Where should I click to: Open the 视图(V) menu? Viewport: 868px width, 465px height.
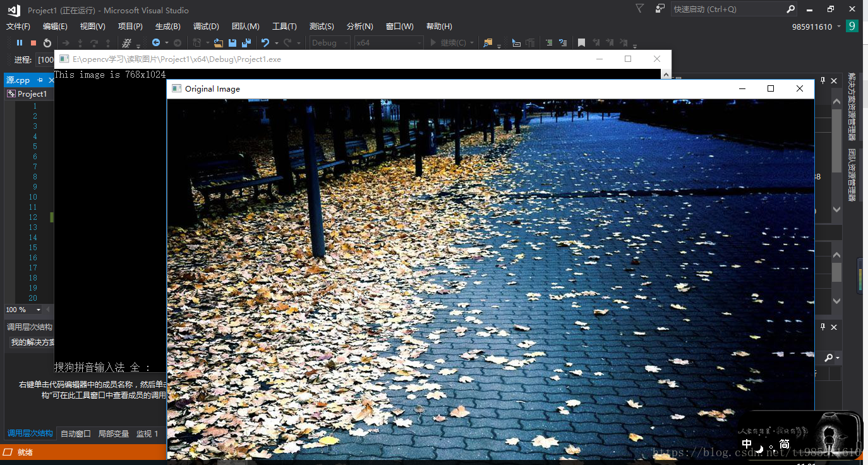(92, 27)
